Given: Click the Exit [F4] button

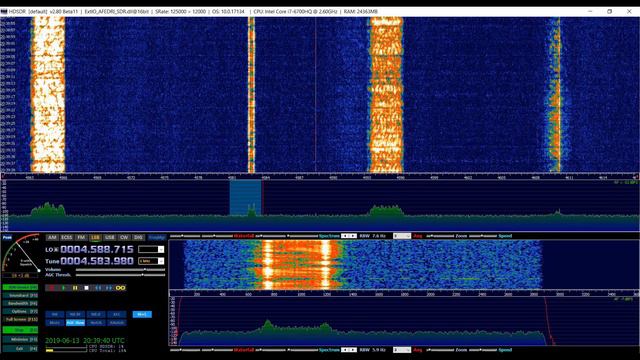Looking at the screenshot, I should click(20, 349).
